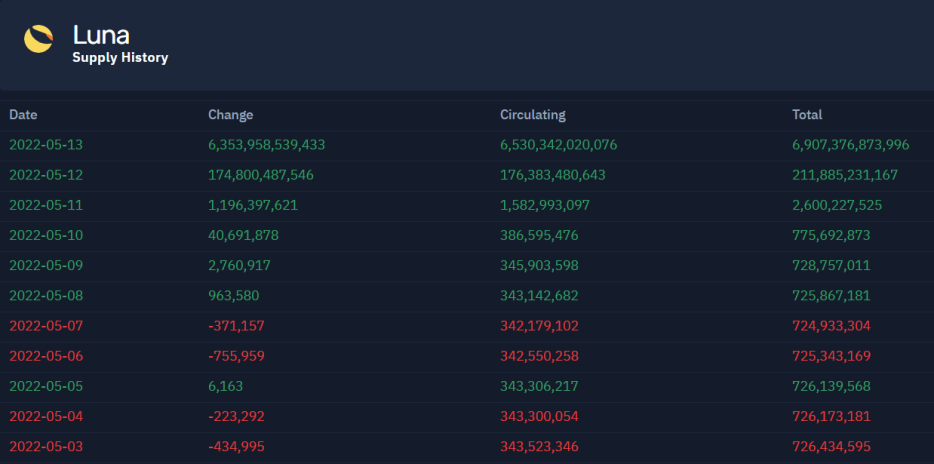Select circulating value 345,903,598
The height and width of the screenshot is (464, 934).
[x=539, y=266]
